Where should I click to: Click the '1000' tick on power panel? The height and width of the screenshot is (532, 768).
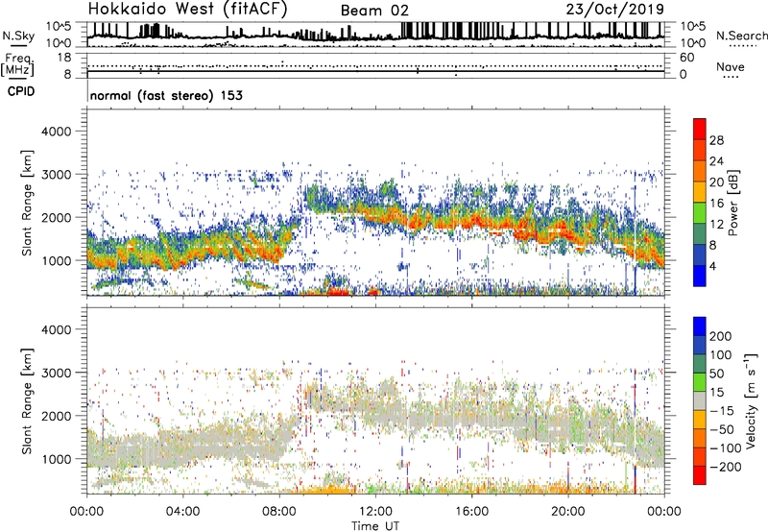point(56,260)
